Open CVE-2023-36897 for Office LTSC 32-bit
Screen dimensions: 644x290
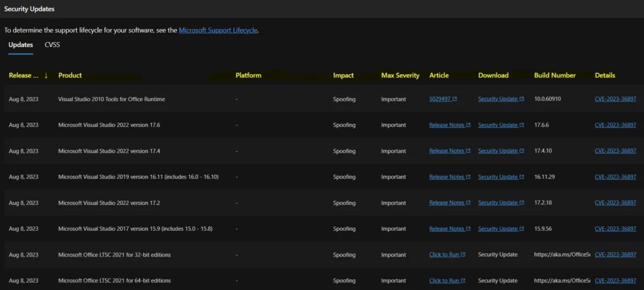click(615, 255)
